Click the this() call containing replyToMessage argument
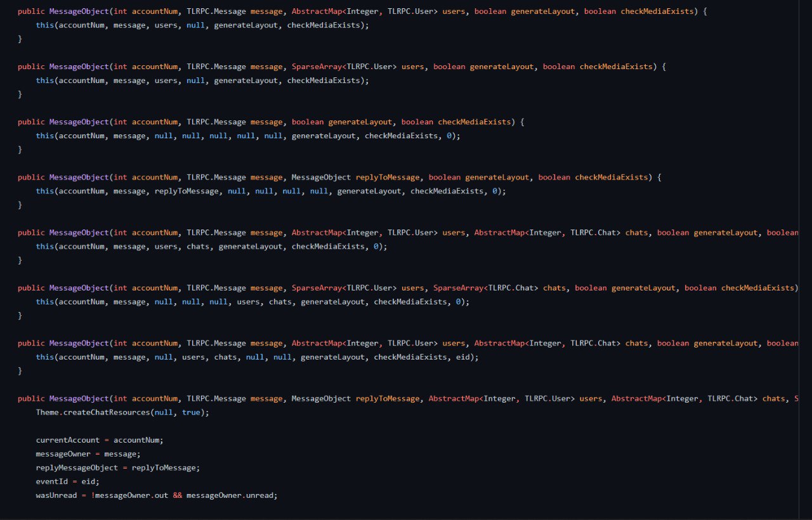 click(271, 191)
